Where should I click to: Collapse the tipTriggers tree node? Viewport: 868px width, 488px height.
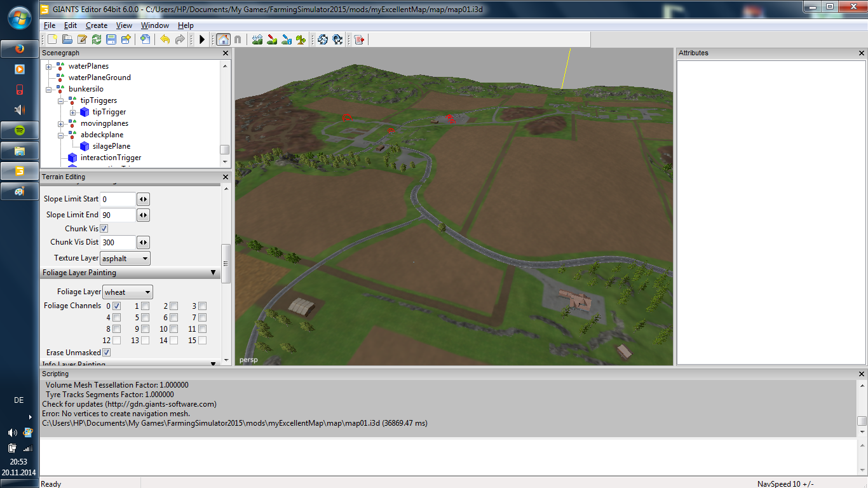pos(61,100)
